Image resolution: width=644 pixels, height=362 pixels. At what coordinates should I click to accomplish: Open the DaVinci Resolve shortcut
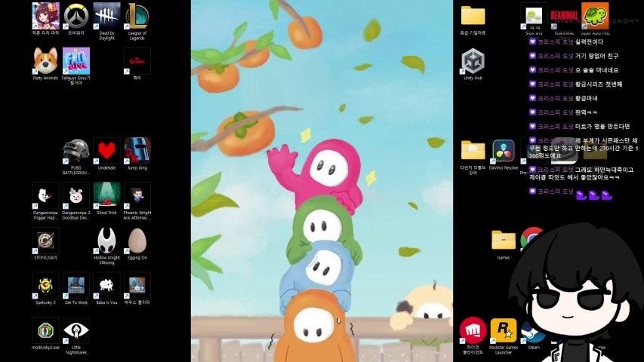point(503,151)
